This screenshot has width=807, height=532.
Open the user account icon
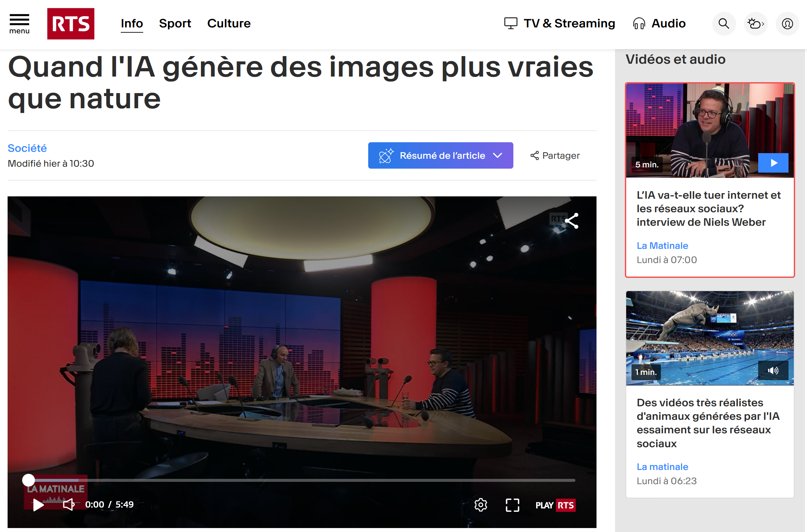pos(787,23)
